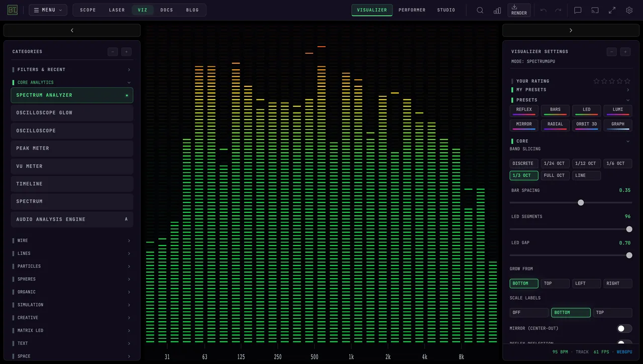Click the 1k frequency scale label
Viewport: 643px width, 364px height.
coord(351,357)
